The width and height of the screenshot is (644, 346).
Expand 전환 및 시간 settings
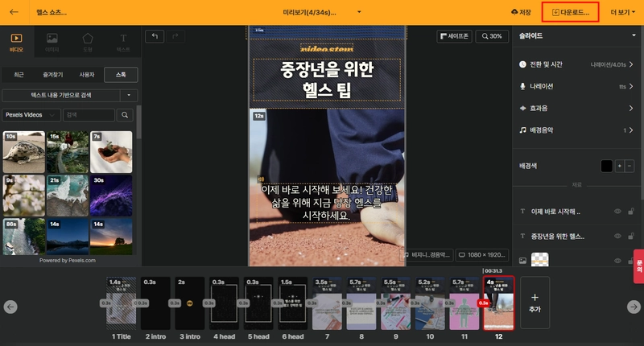(576, 64)
